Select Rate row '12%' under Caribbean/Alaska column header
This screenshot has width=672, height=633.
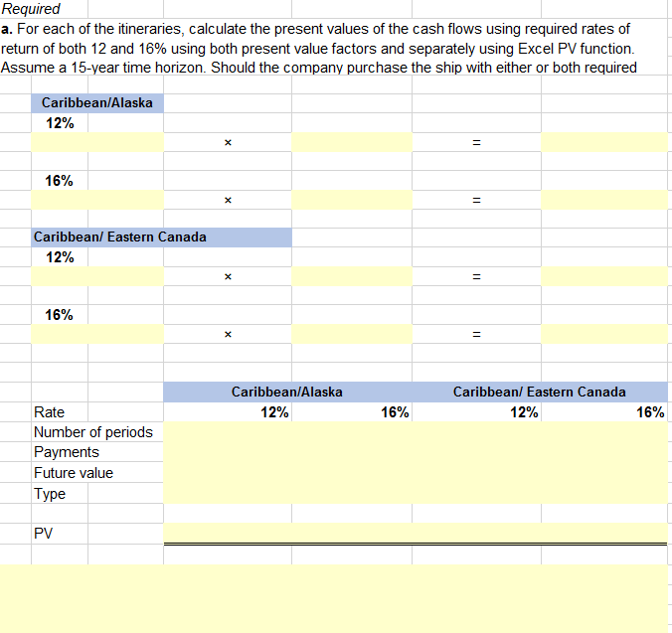274,412
